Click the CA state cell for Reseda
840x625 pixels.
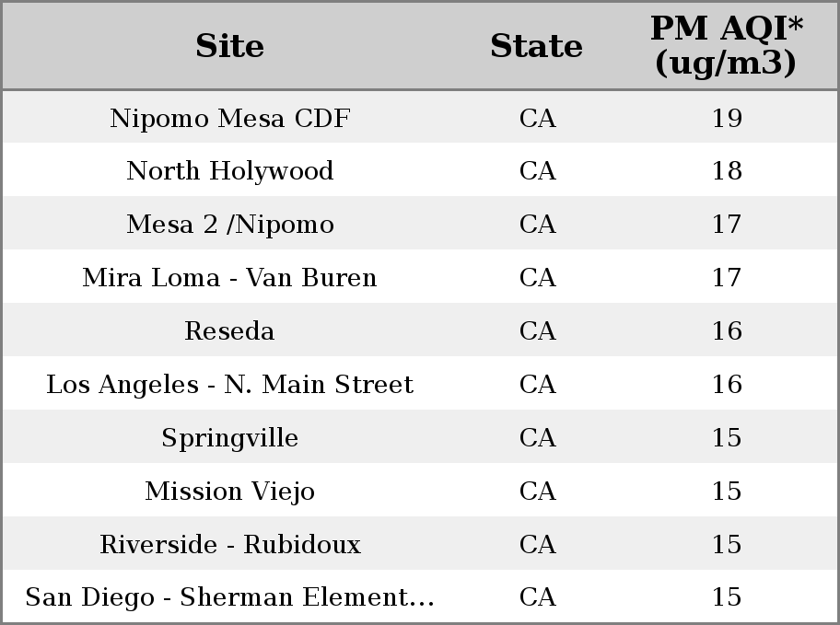(538, 330)
